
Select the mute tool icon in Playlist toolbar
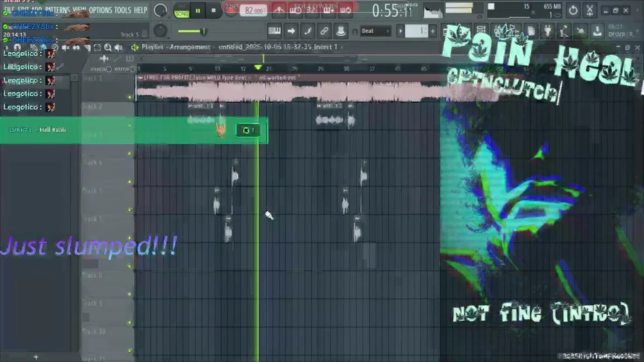pos(65,48)
